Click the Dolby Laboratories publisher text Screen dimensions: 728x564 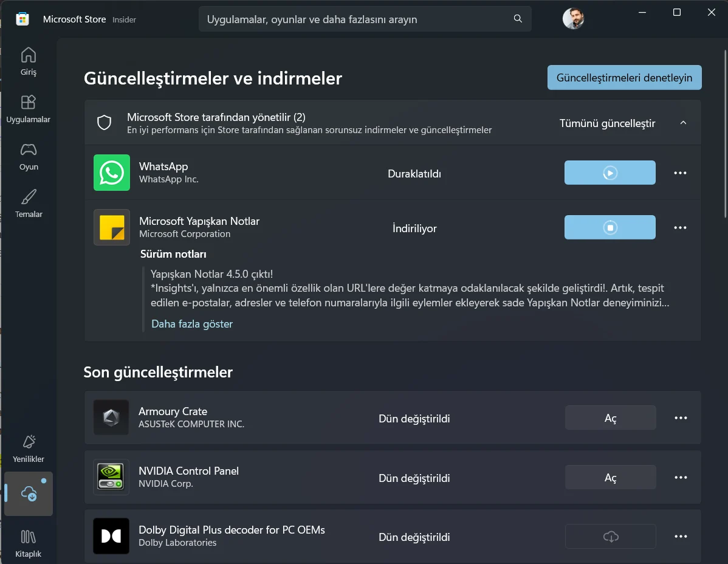(x=177, y=542)
